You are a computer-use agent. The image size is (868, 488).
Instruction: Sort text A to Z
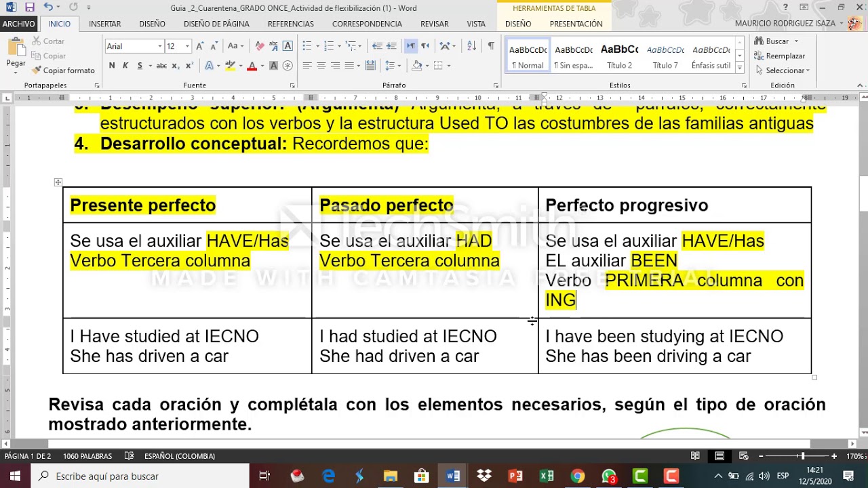click(471, 46)
